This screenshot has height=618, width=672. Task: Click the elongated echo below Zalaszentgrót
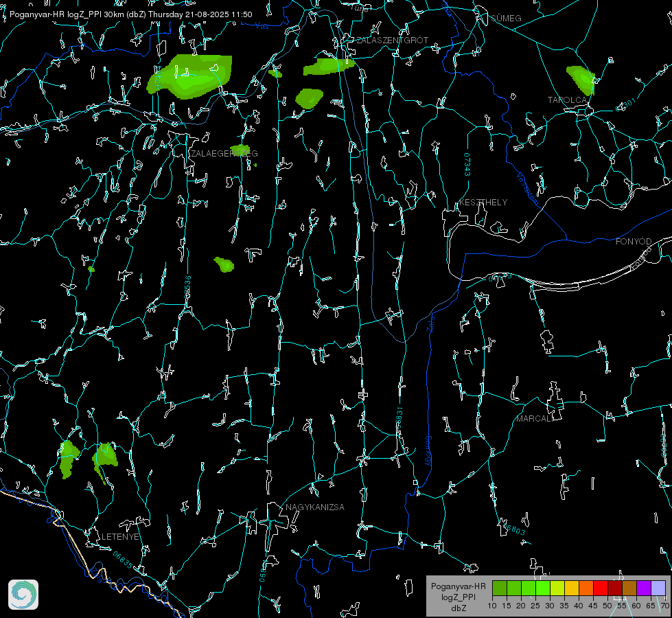pos(329,67)
